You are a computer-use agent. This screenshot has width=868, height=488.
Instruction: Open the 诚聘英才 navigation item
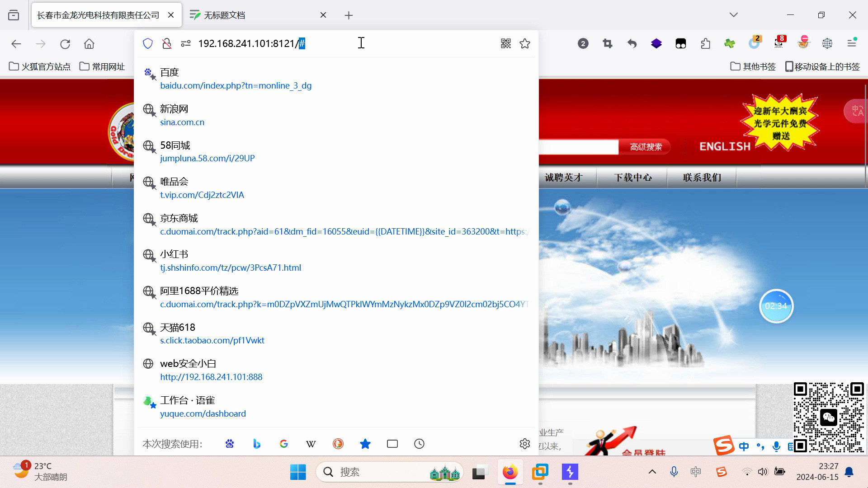pos(563,178)
